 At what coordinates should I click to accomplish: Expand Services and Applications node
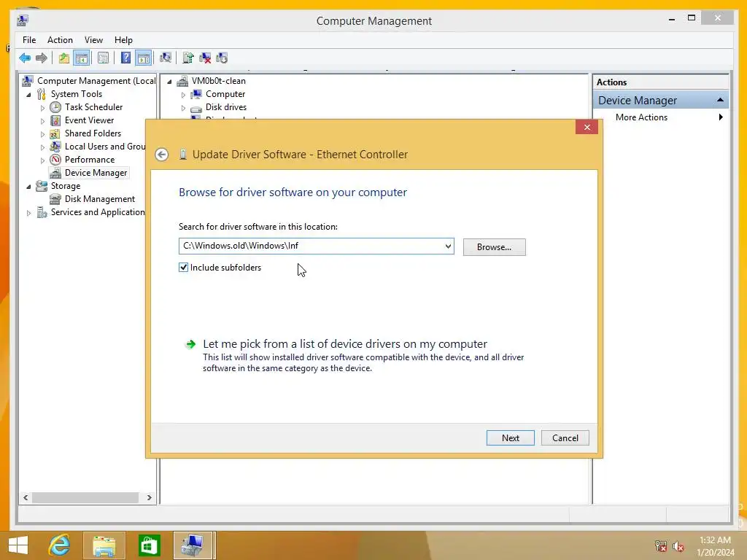point(28,213)
